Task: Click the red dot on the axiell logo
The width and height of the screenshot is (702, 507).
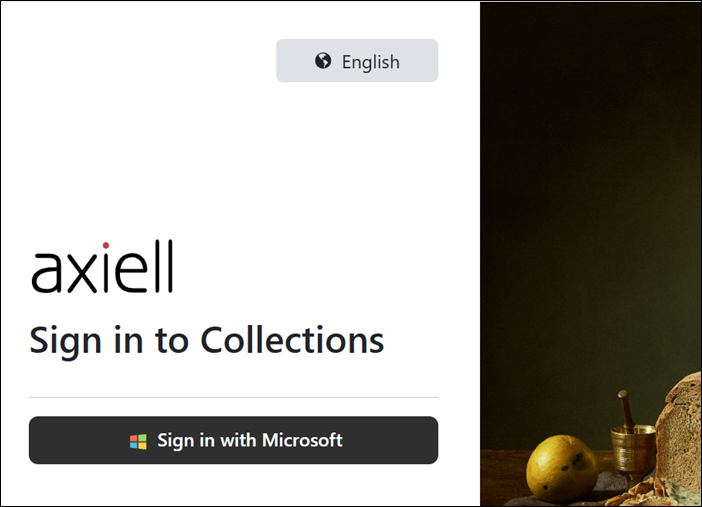Action: [105, 245]
